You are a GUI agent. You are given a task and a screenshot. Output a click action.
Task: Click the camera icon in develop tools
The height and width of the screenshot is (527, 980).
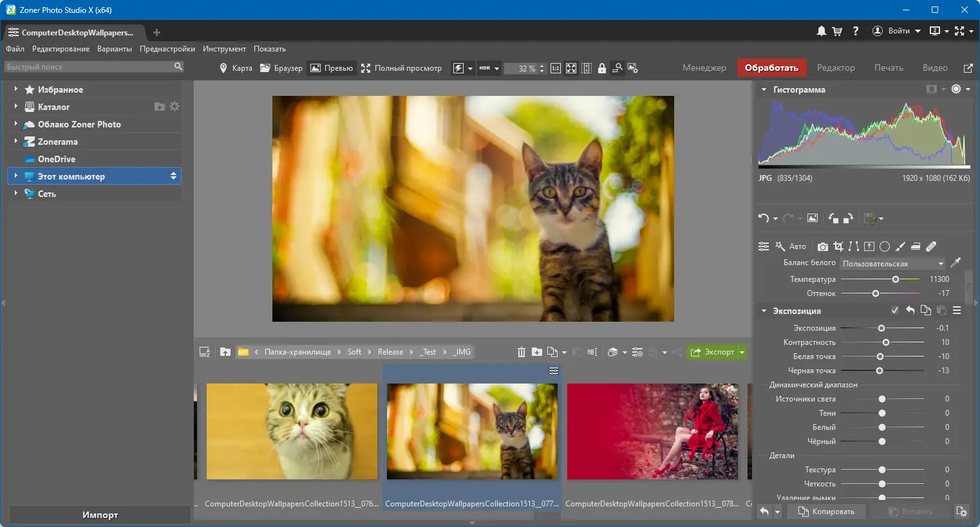(823, 246)
